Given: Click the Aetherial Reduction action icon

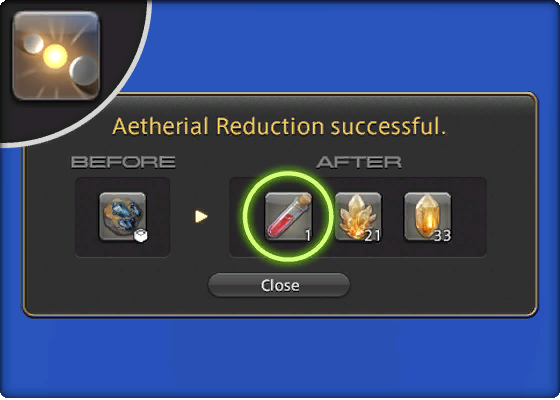Looking at the screenshot, I should click(x=56, y=55).
